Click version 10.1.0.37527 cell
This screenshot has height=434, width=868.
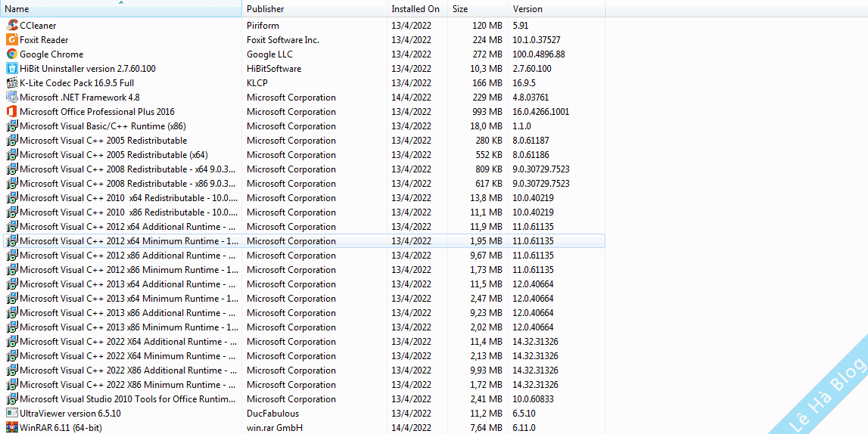coord(537,40)
